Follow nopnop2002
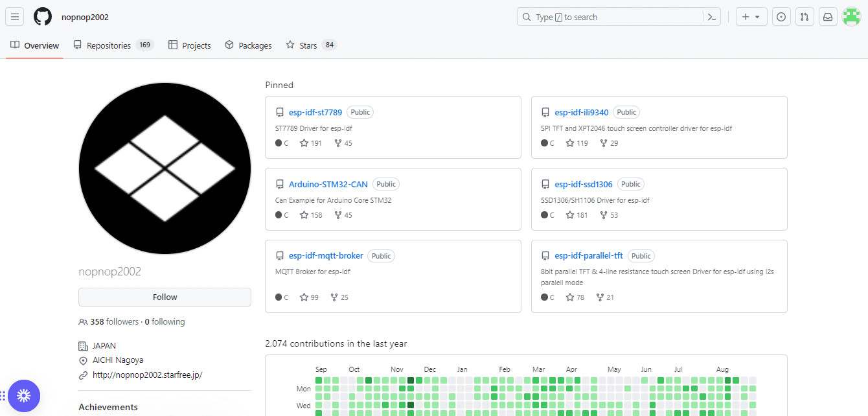This screenshot has width=868, height=416. click(165, 297)
